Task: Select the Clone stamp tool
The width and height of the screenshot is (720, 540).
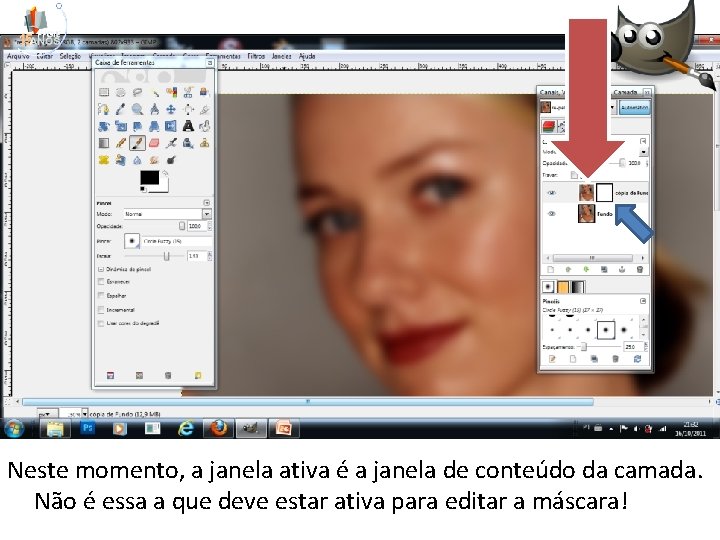Action: [x=204, y=143]
